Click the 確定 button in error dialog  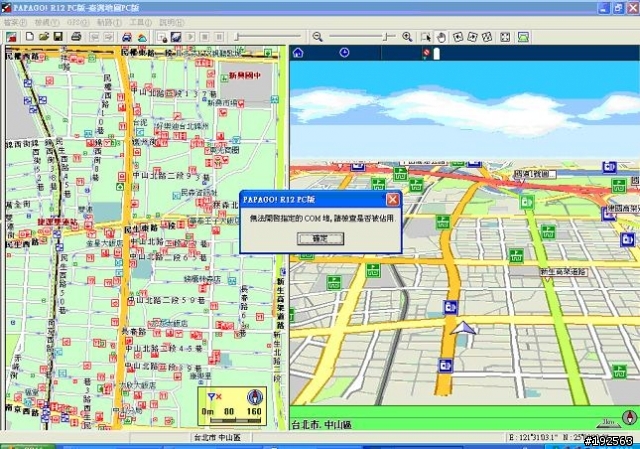tap(320, 238)
